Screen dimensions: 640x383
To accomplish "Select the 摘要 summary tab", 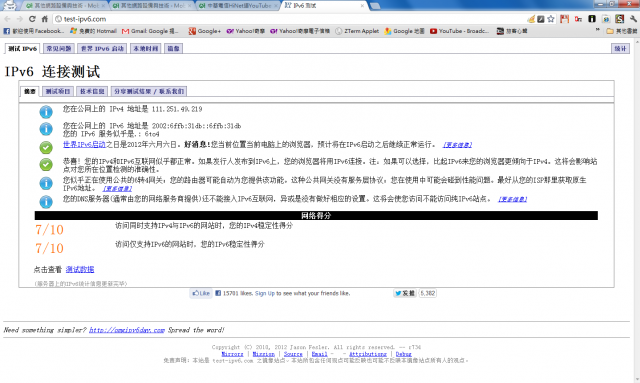I will [29, 91].
